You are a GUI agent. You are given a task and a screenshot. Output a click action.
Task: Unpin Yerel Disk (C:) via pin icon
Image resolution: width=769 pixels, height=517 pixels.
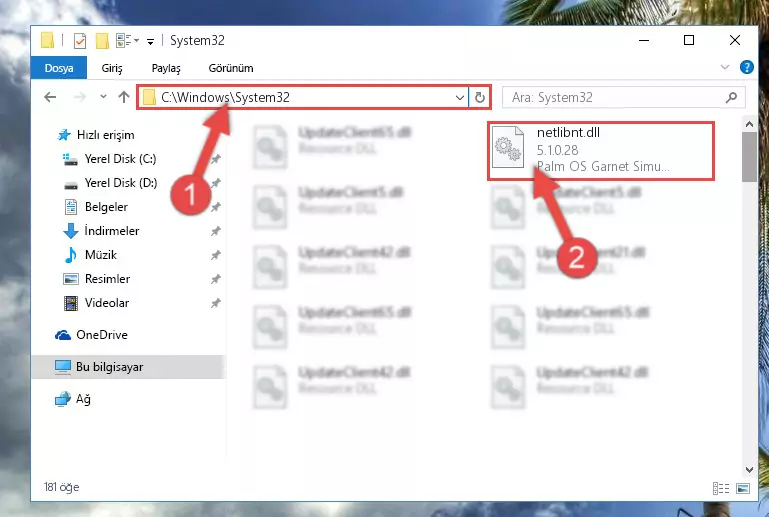[x=215, y=159]
